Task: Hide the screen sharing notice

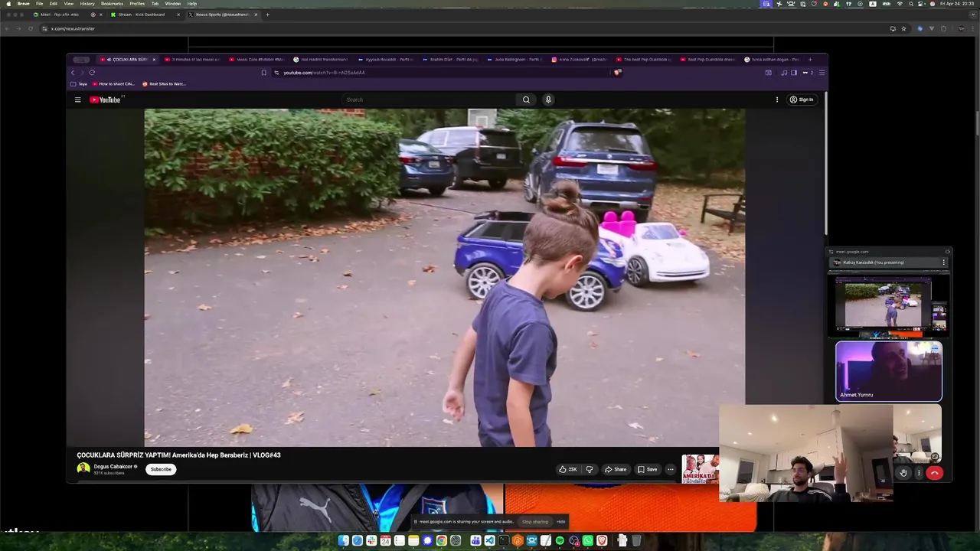Action: tap(561, 522)
